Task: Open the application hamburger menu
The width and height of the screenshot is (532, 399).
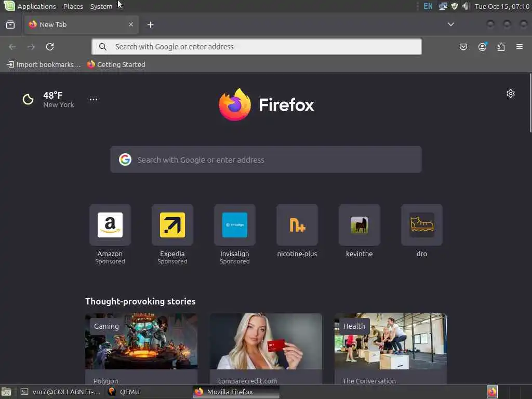Action: [520, 47]
